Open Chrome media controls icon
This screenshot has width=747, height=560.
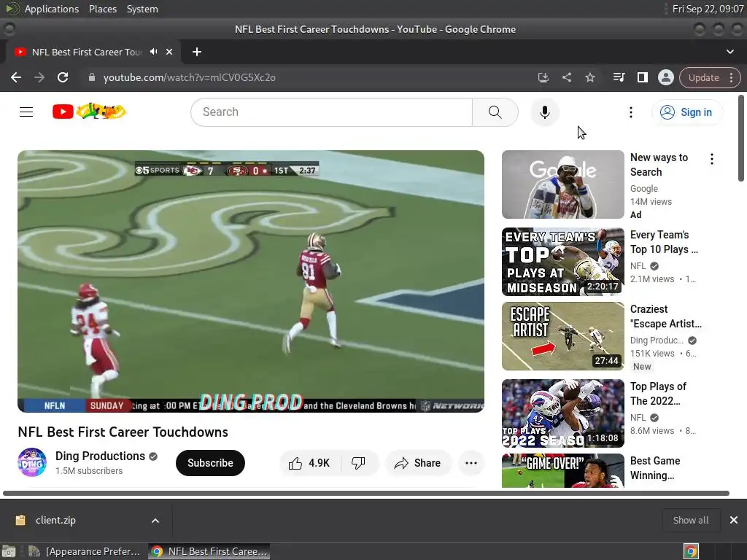coord(619,77)
